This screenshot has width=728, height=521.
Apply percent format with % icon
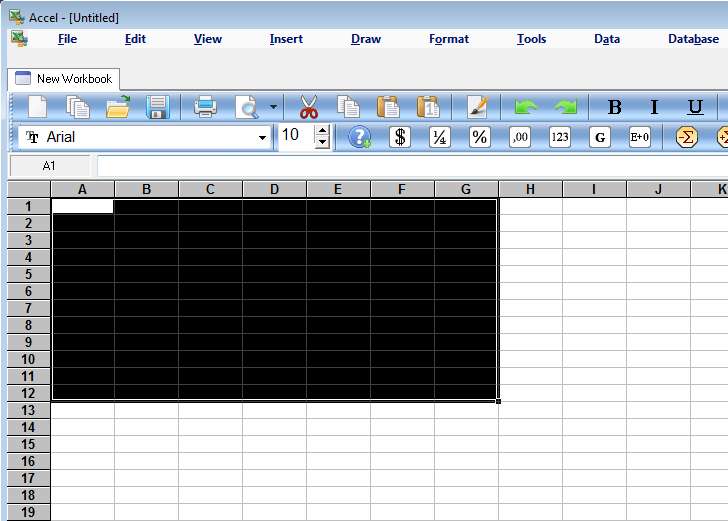point(479,137)
